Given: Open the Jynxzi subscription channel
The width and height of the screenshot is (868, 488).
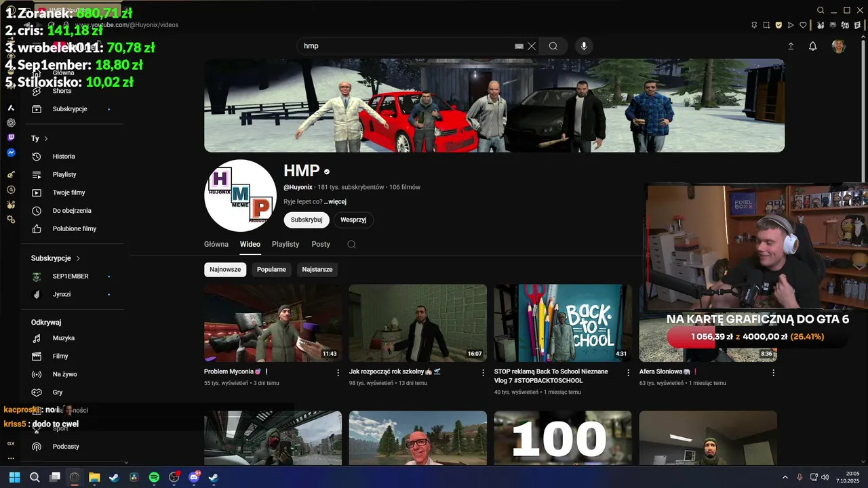Looking at the screenshot, I should tap(62, 295).
